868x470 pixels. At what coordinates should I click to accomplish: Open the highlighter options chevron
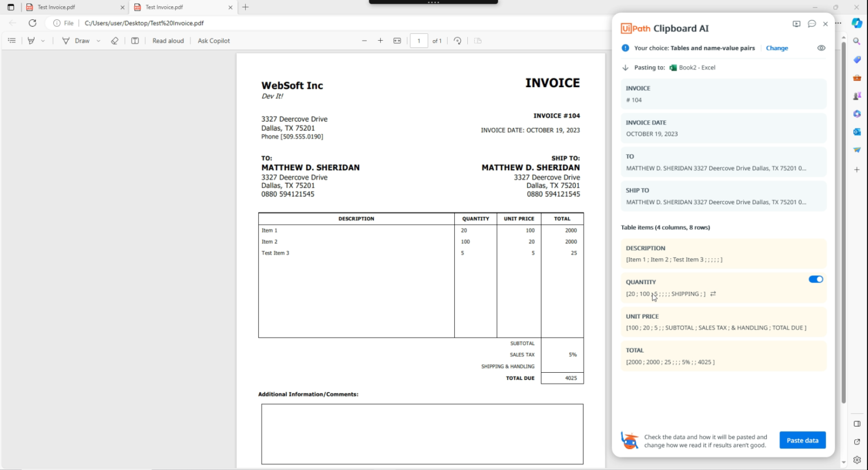click(44, 40)
